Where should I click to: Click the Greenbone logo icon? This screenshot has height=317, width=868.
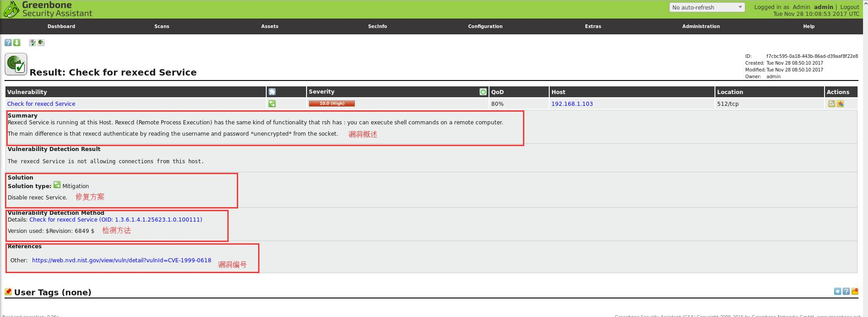click(x=11, y=9)
